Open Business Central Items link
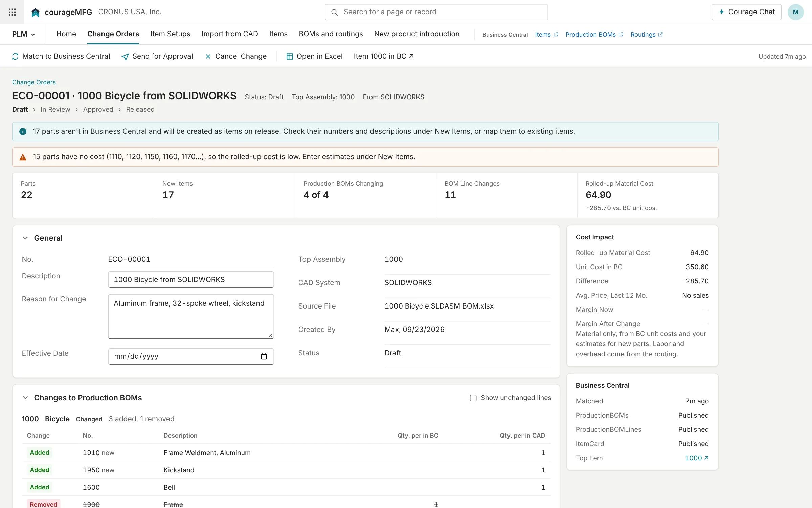 [546, 35]
